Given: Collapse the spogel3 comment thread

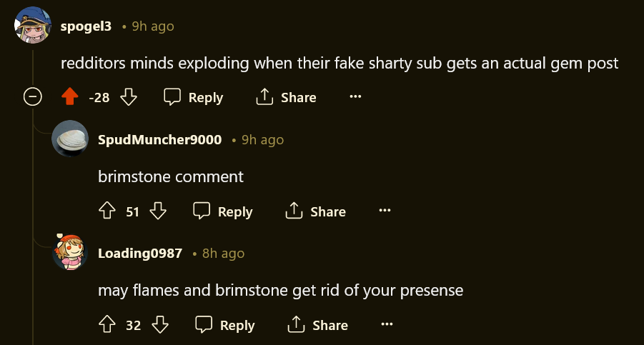Looking at the screenshot, I should (x=33, y=97).
